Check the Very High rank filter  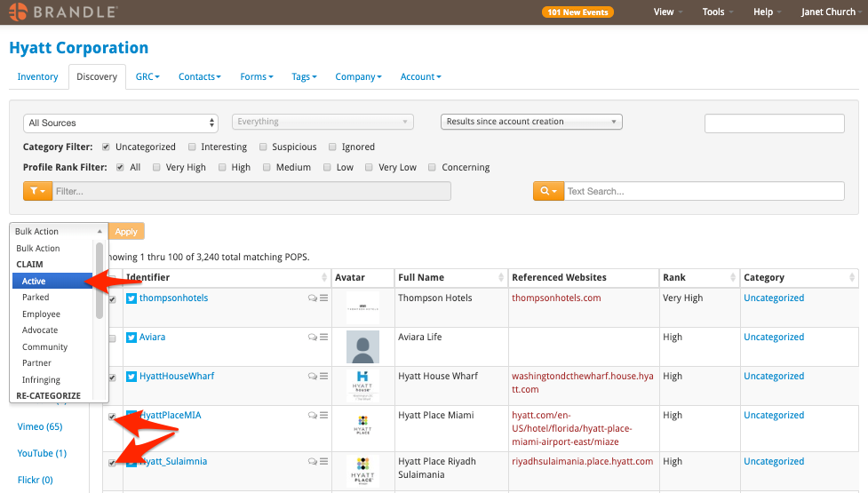tap(157, 167)
